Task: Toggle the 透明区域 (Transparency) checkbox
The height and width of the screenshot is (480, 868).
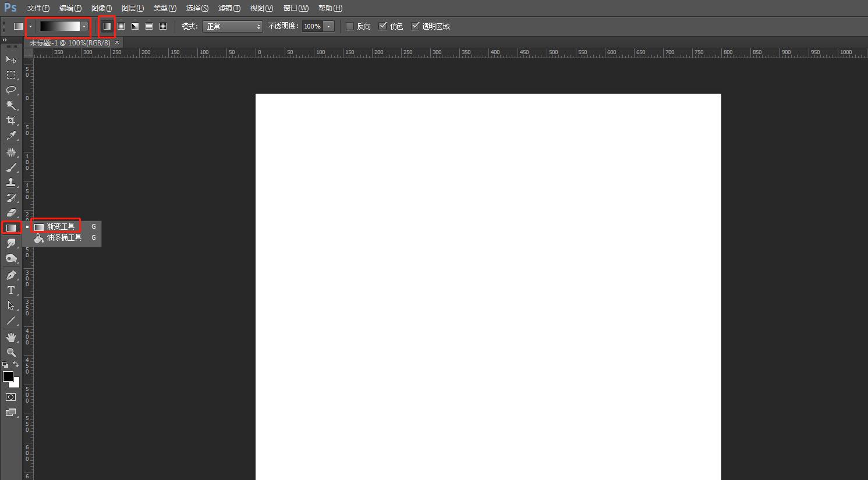Action: pyautogui.click(x=416, y=26)
